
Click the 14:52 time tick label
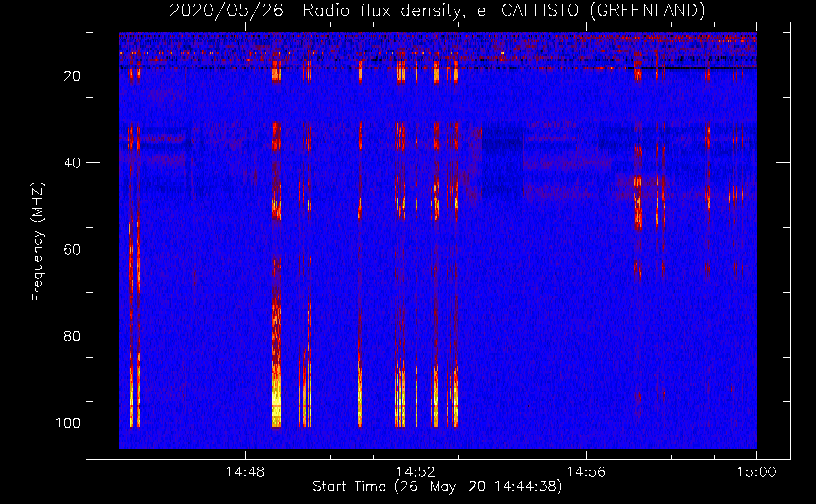[x=416, y=472]
